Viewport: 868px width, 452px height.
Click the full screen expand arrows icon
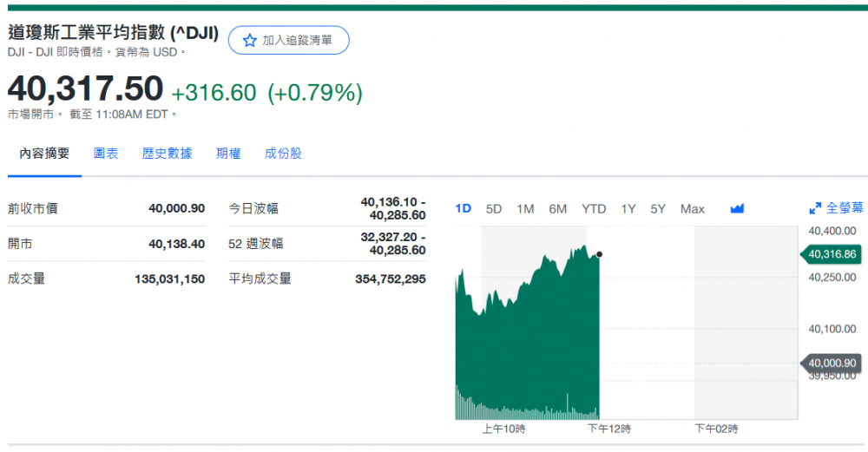click(815, 209)
